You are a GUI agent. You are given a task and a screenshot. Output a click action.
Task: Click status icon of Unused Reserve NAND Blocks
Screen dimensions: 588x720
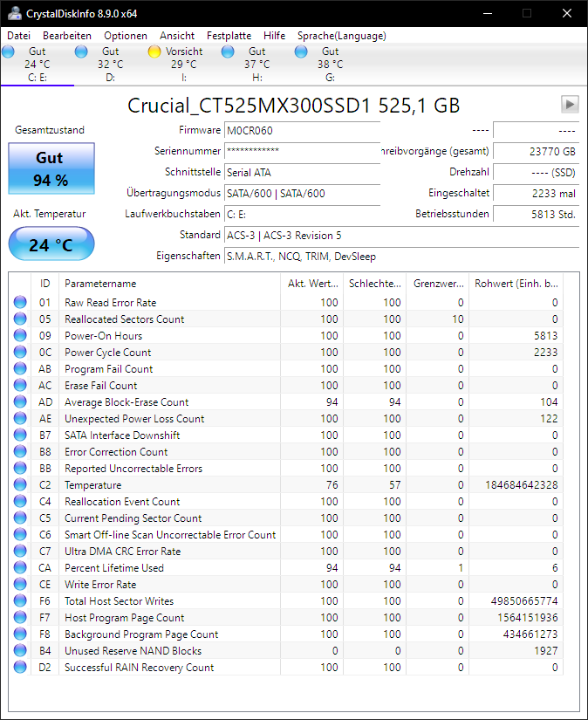coord(20,650)
